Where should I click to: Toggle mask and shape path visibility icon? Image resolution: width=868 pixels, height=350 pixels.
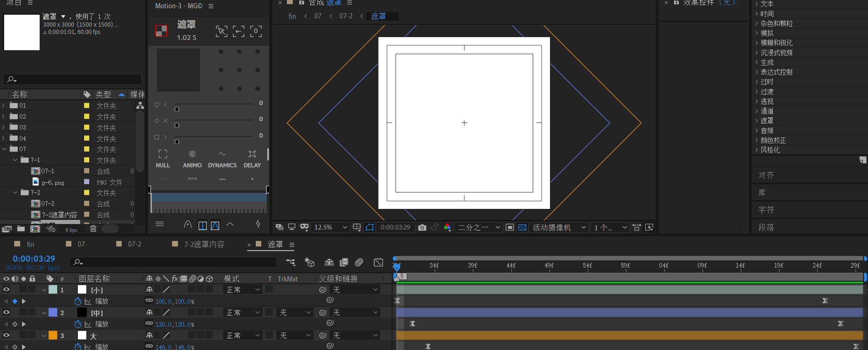(370, 227)
